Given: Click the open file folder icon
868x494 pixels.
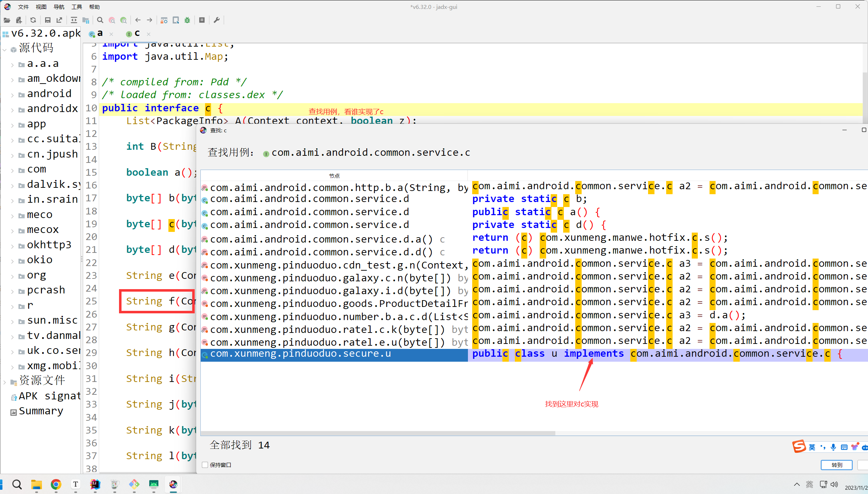Looking at the screenshot, I should [7, 20].
